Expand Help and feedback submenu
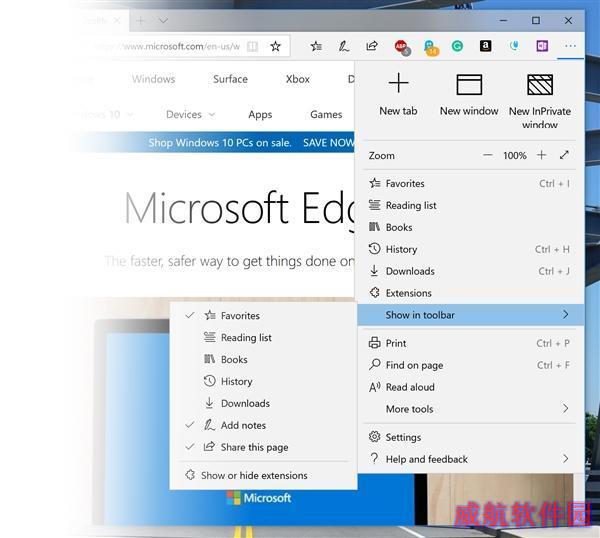The width and height of the screenshot is (600, 538). pos(470,459)
